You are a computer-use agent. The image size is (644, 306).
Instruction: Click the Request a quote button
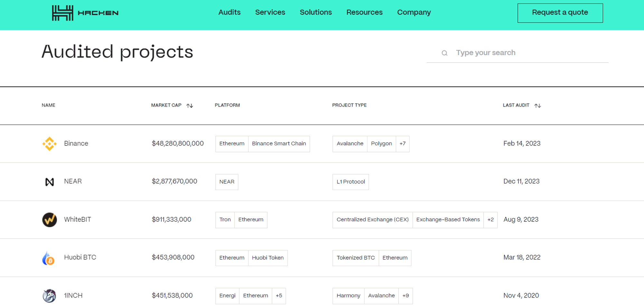click(x=560, y=13)
